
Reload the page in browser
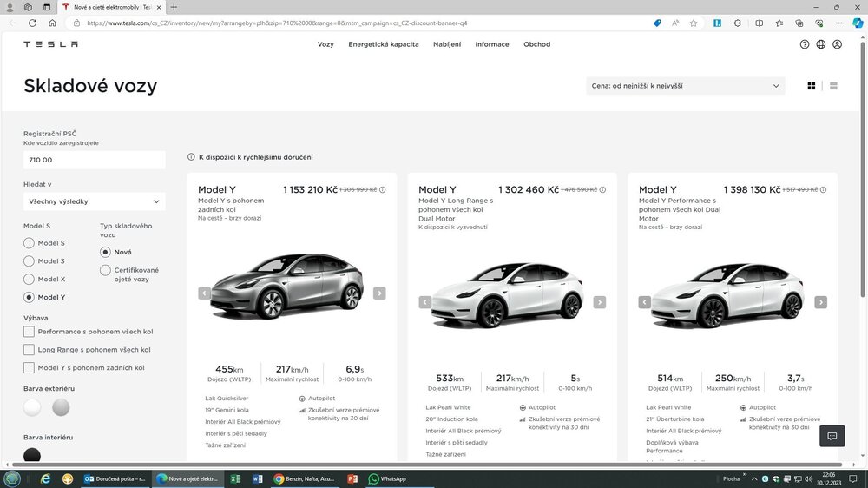coord(32,23)
